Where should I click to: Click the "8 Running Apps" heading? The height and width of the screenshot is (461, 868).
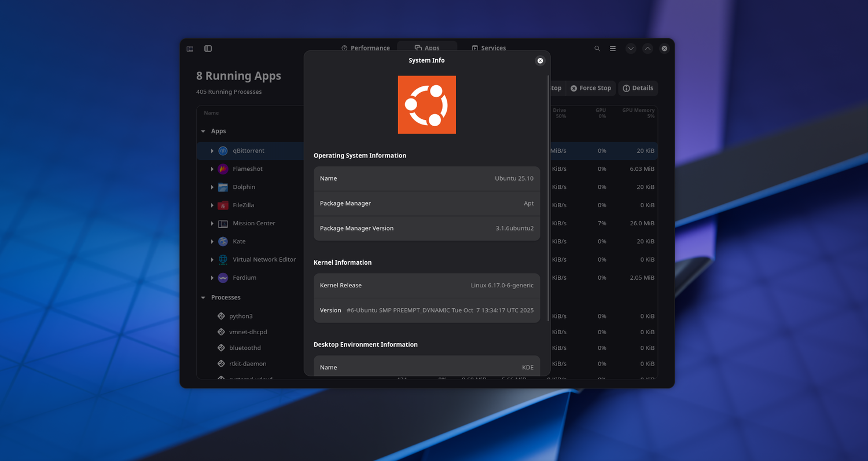(x=238, y=76)
